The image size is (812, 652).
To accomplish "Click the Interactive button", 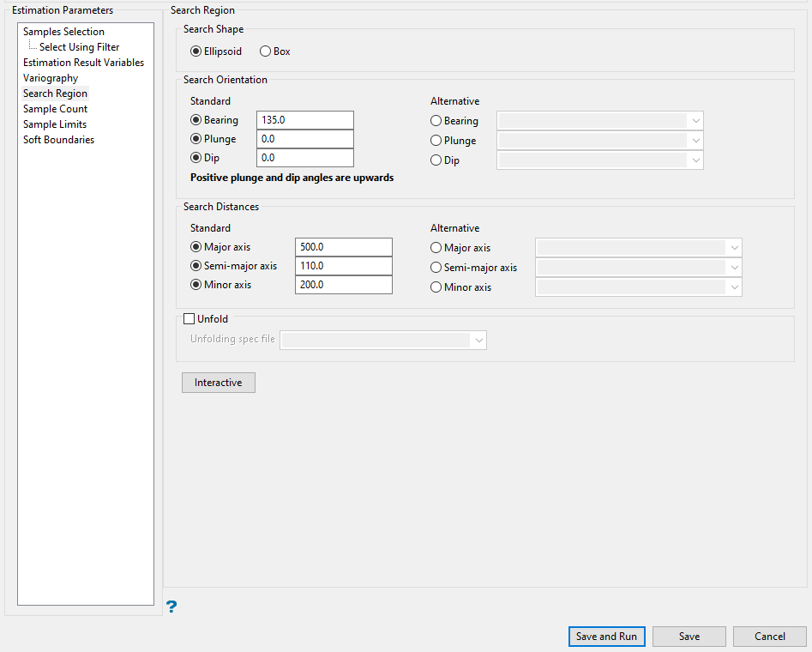I will point(219,383).
